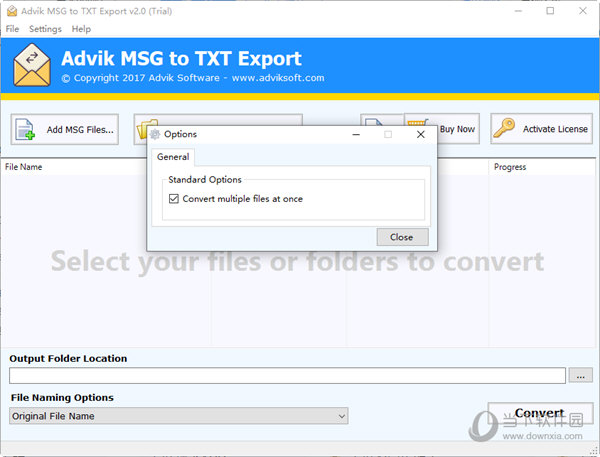Open the Settings menu
Image resolution: width=600 pixels, height=457 pixels.
click(x=45, y=29)
